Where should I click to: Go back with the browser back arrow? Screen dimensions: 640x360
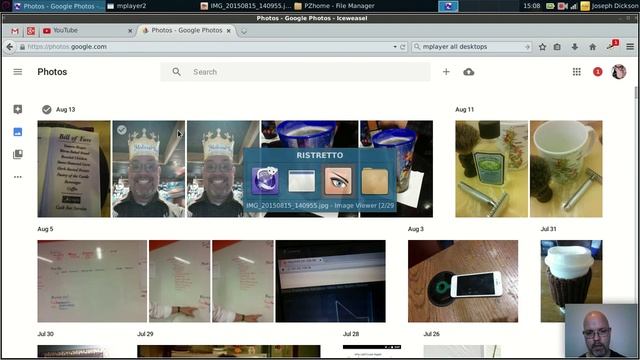coord(10,47)
